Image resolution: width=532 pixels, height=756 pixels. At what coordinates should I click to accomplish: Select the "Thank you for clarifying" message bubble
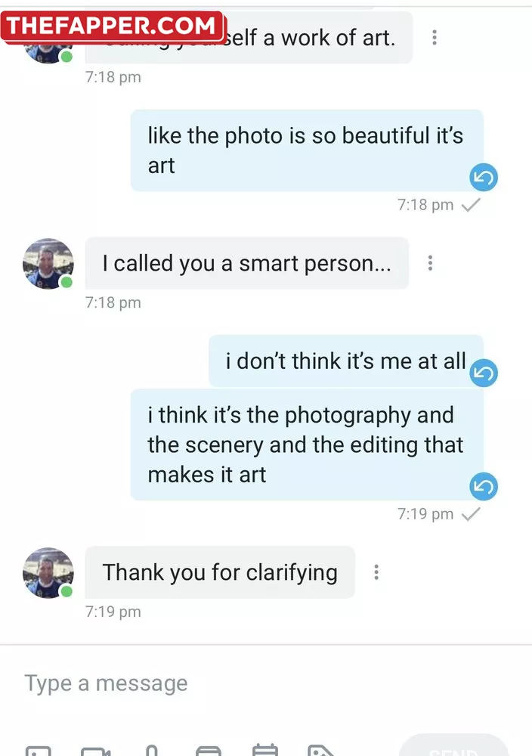220,572
